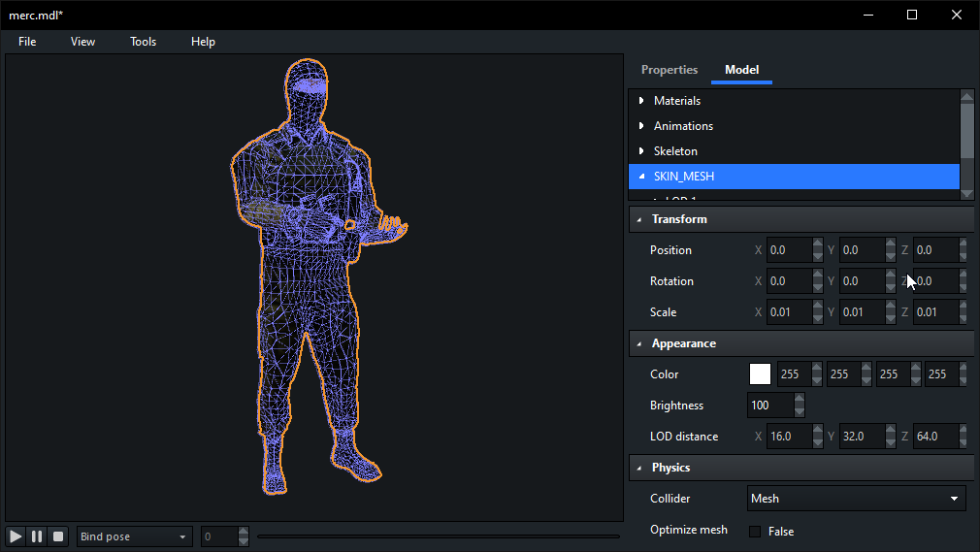Viewport: 980px width, 552px height.
Task: Pause the animation playback
Action: tap(37, 536)
